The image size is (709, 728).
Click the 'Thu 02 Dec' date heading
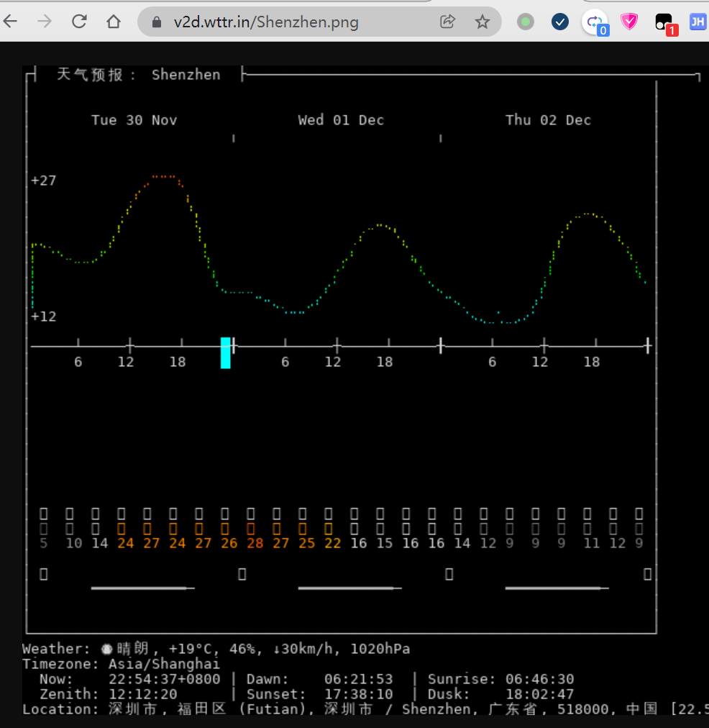click(548, 120)
